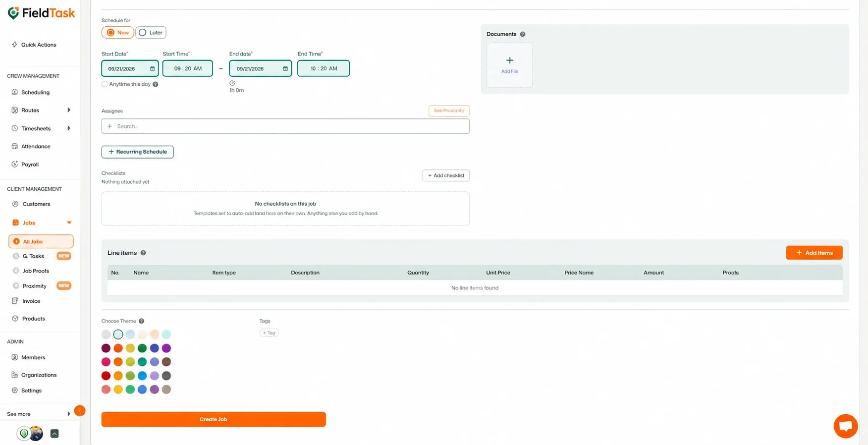Image resolution: width=868 pixels, height=445 pixels.
Task: Click the Members sidebar icon
Action: click(x=14, y=357)
